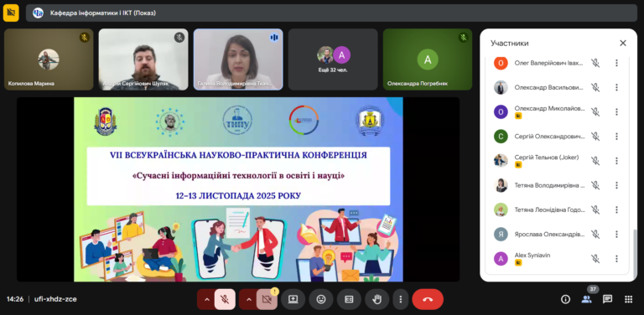Click the avatar of Ярослава Олександрівна
This screenshot has height=315, width=644.
tap(501, 235)
